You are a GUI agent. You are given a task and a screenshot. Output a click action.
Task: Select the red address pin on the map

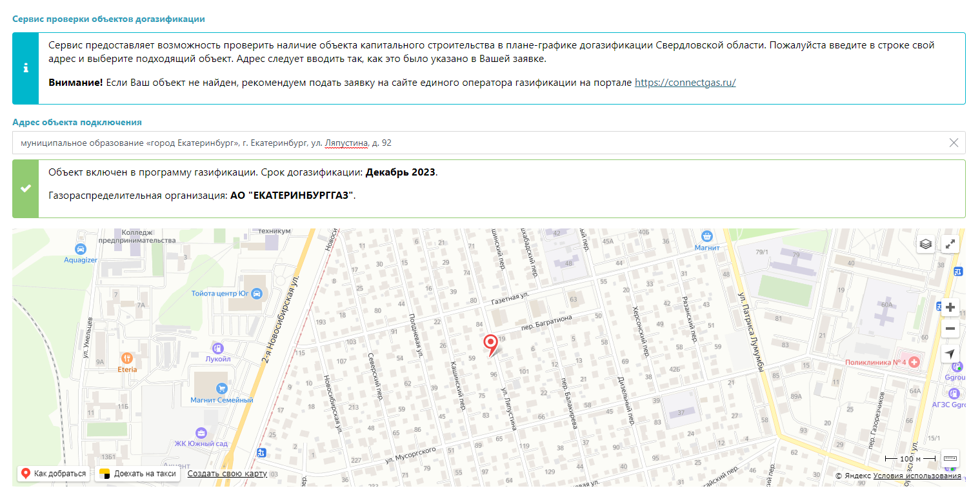(491, 346)
